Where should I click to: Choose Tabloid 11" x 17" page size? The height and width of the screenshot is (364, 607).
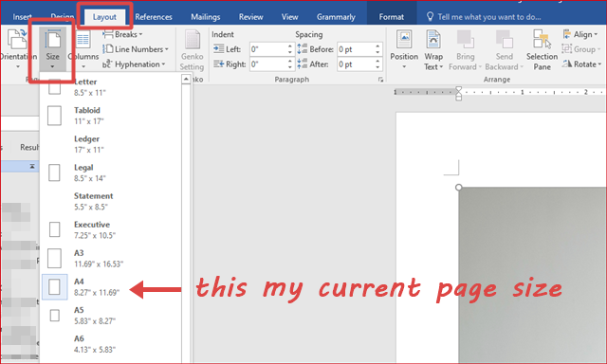pos(111,116)
